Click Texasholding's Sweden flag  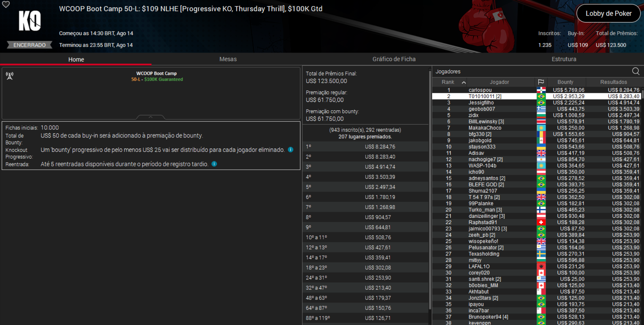point(541,254)
